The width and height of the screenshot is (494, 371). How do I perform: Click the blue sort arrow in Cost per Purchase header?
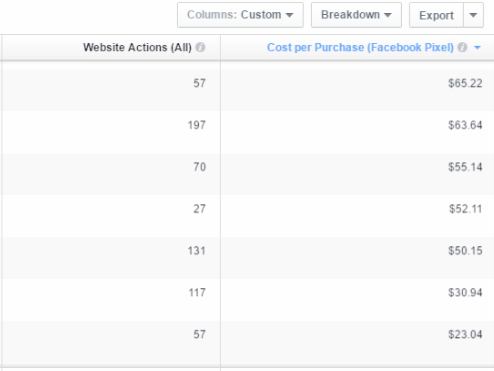click(x=477, y=48)
